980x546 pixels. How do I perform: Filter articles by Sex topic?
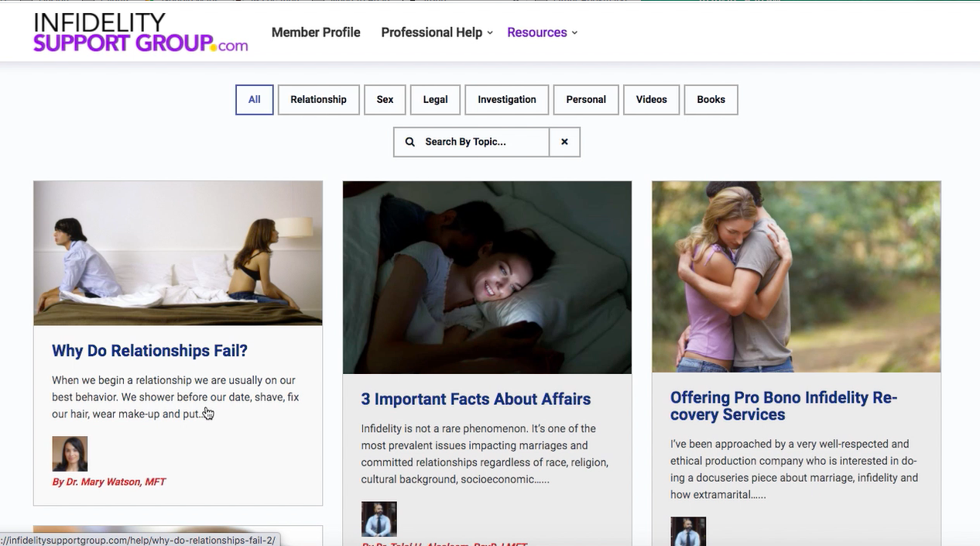coord(385,100)
